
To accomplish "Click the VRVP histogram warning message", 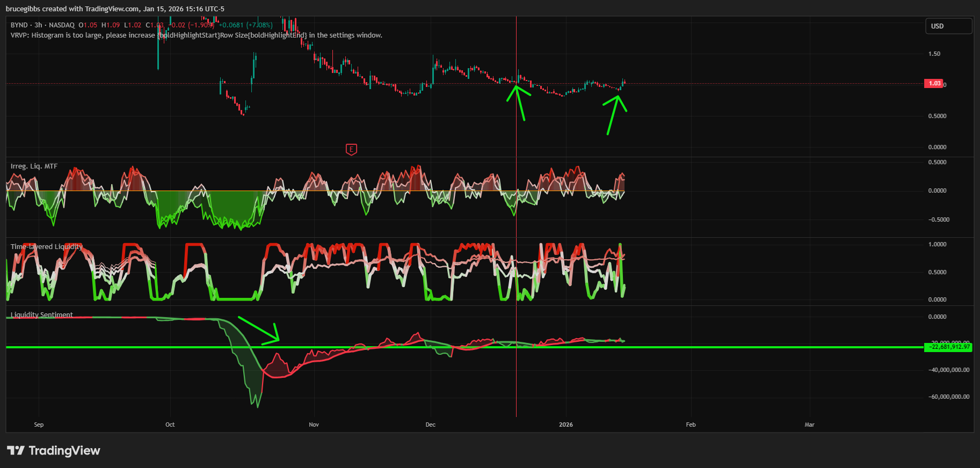I will point(196,35).
